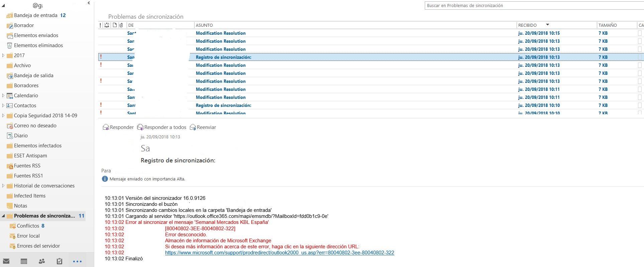Open ESET Antispam folder

click(27, 156)
